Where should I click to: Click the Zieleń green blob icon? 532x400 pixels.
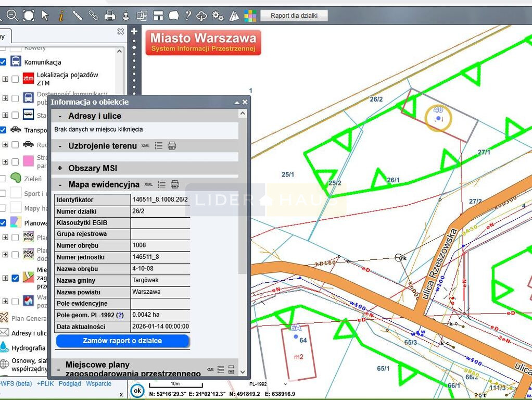16,178
